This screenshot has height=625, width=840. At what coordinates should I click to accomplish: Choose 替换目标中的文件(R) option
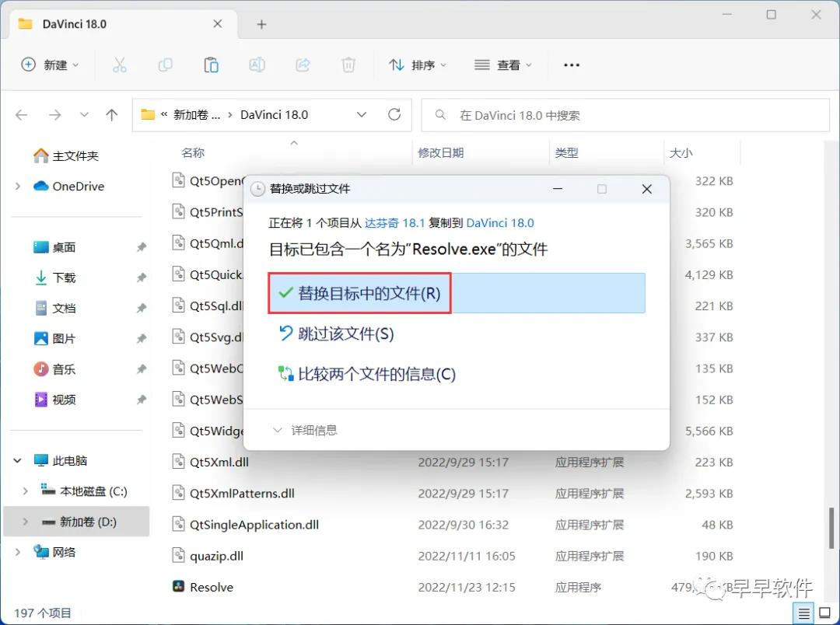(x=457, y=293)
